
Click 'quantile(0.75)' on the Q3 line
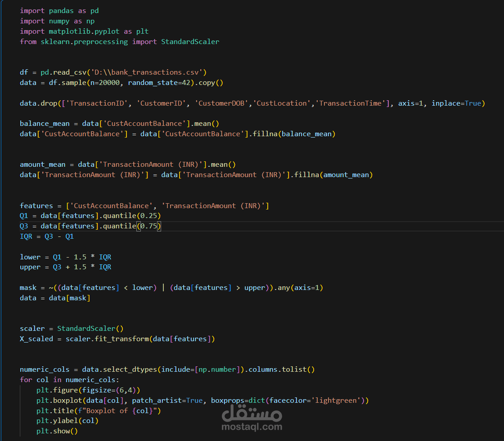coord(132,226)
